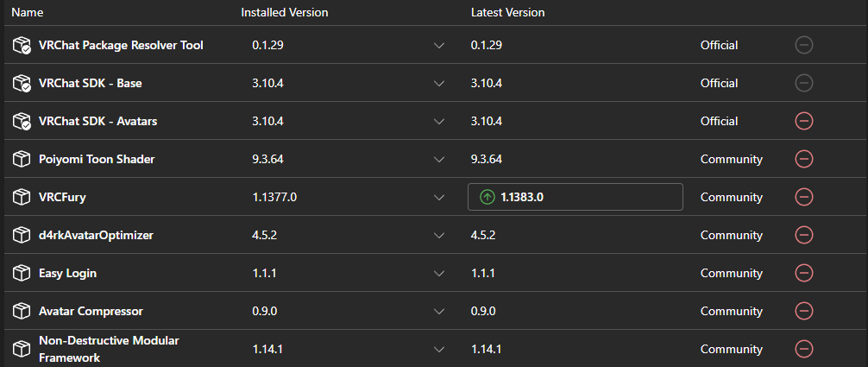The width and height of the screenshot is (868, 367).
Task: Click the d4rkAvatarOptimizer package icon
Action: (x=21, y=235)
